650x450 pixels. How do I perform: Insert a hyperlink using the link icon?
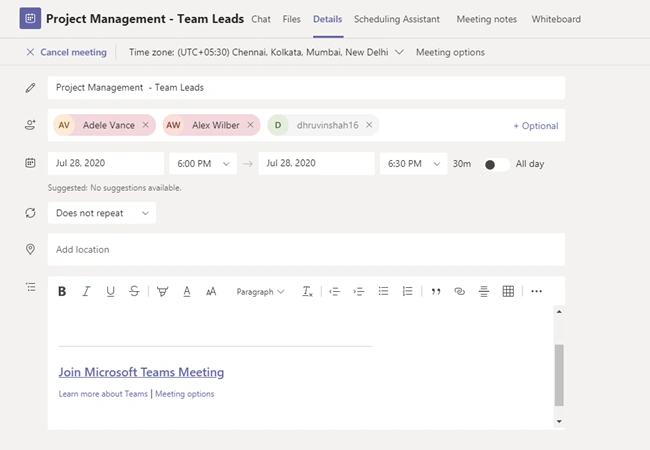(459, 291)
